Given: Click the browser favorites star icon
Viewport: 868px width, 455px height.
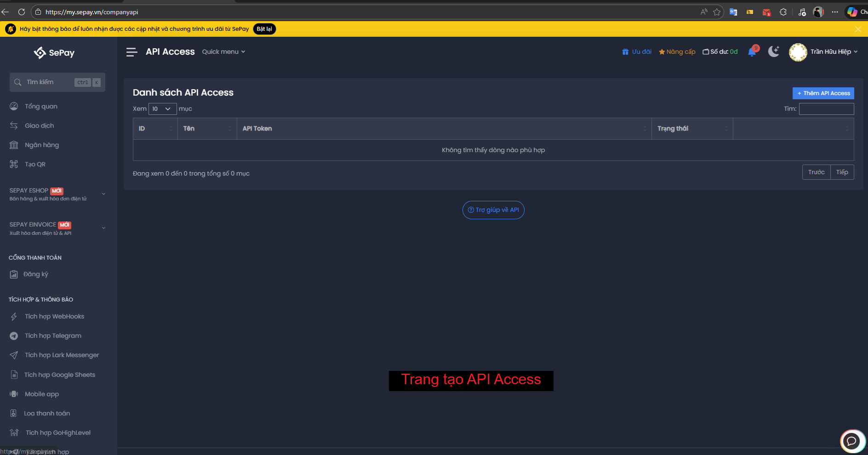Looking at the screenshot, I should click(717, 12).
